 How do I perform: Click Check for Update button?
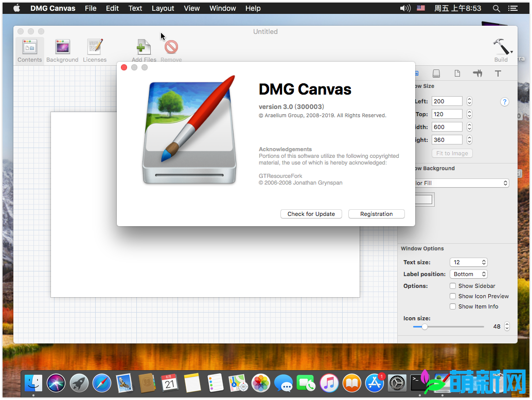311,214
